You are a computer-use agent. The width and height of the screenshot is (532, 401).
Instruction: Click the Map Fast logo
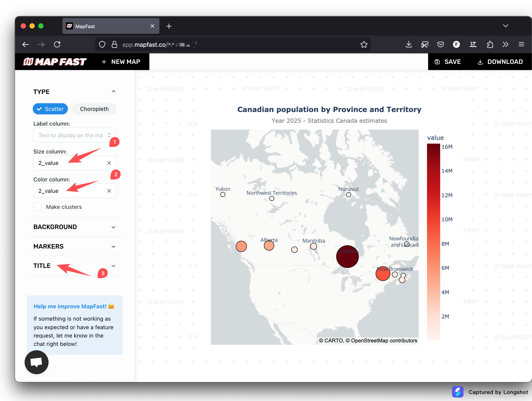click(x=55, y=62)
